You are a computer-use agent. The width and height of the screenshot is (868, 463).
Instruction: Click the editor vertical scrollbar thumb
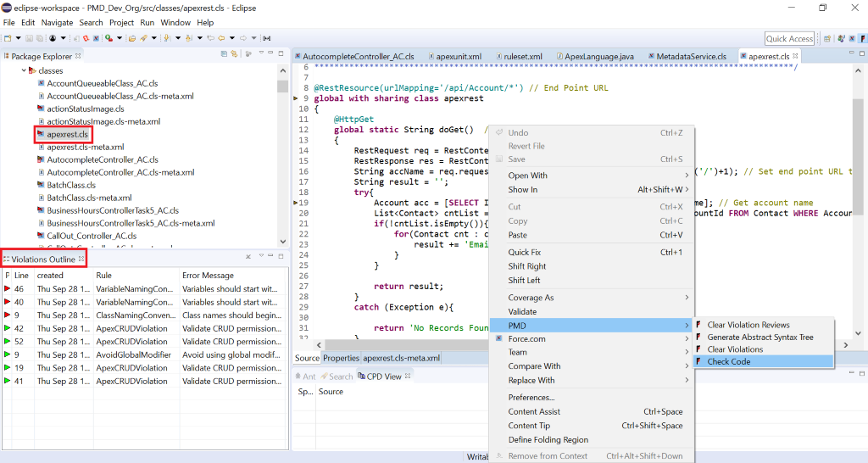(858, 156)
